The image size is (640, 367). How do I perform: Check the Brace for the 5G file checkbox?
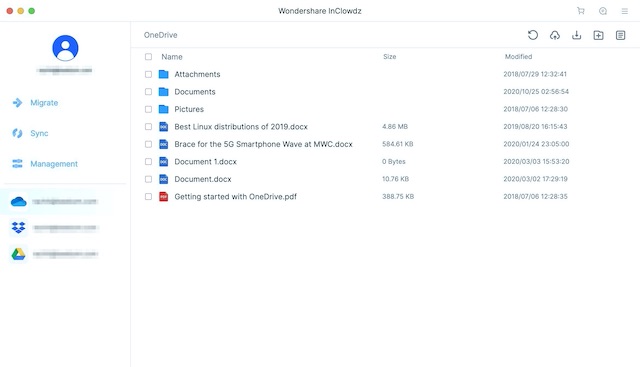(x=148, y=144)
